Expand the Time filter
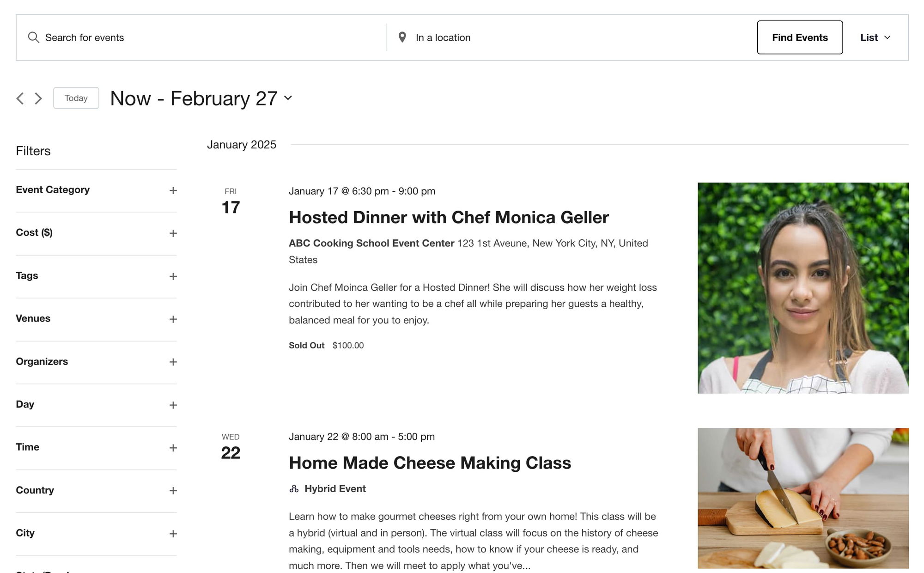924x573 pixels. (173, 448)
